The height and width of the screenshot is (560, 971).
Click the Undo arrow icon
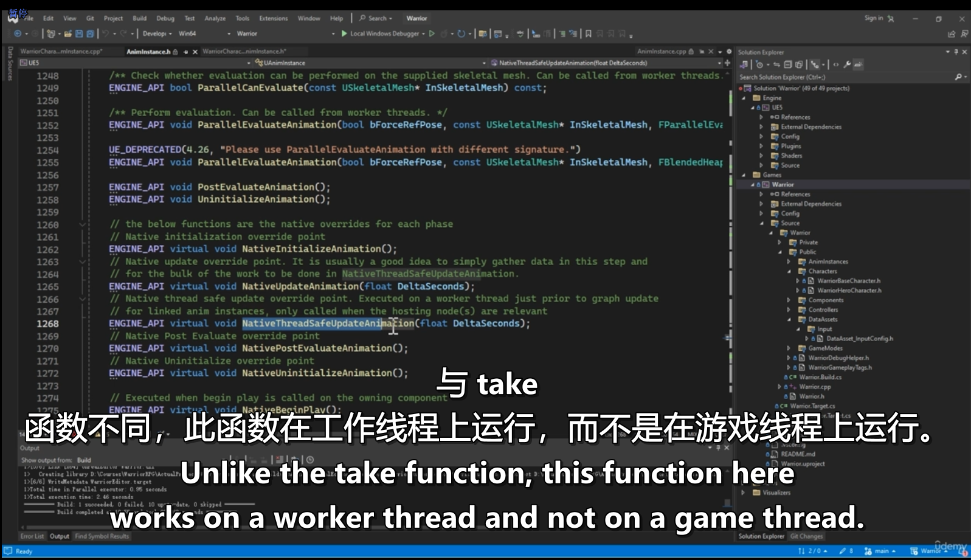(x=105, y=33)
